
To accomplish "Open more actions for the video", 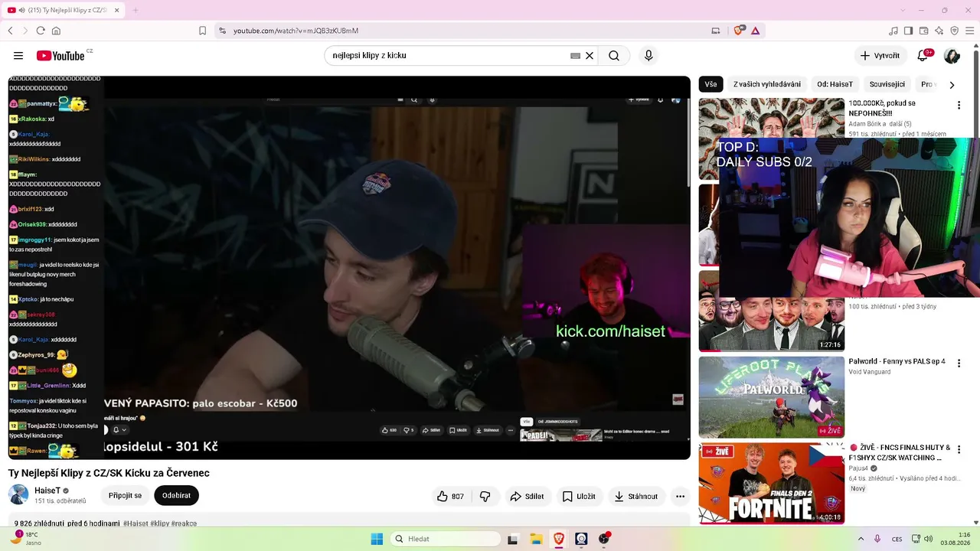I will click(x=680, y=496).
